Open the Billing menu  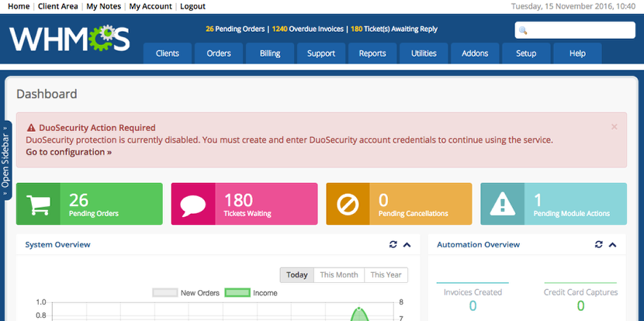pos(270,53)
